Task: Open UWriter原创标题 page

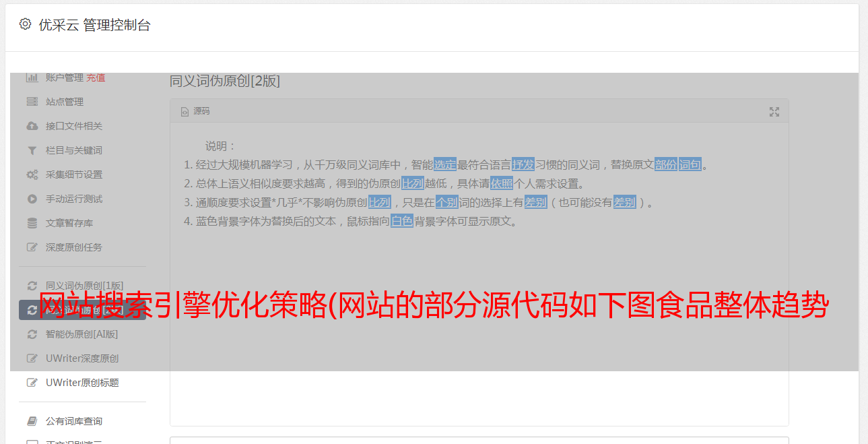Action: 82,383
